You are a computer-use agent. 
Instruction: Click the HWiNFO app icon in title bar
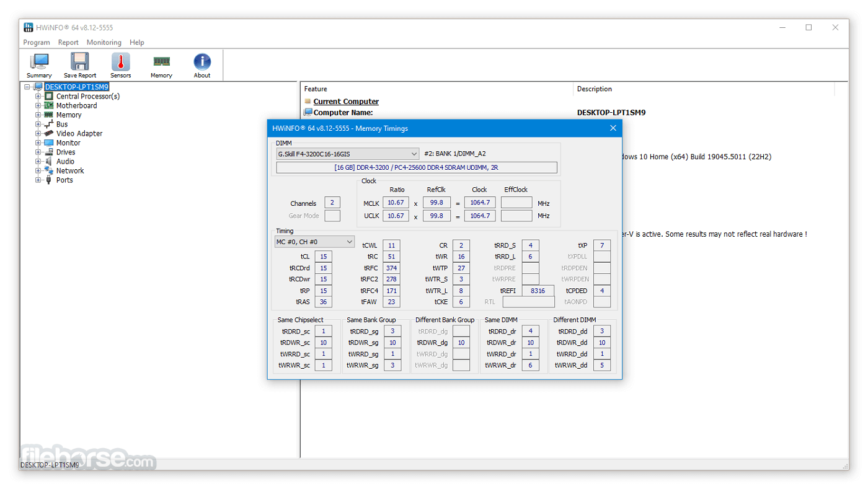tap(29, 27)
